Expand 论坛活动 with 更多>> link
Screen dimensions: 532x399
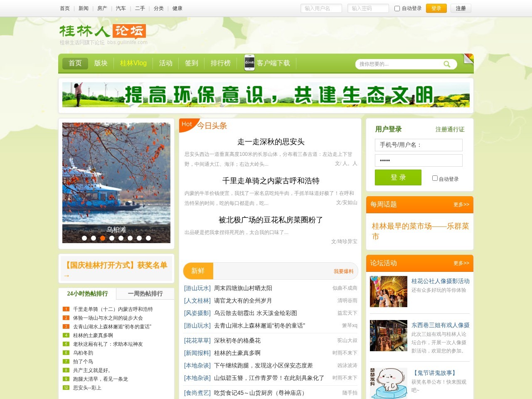461,263
